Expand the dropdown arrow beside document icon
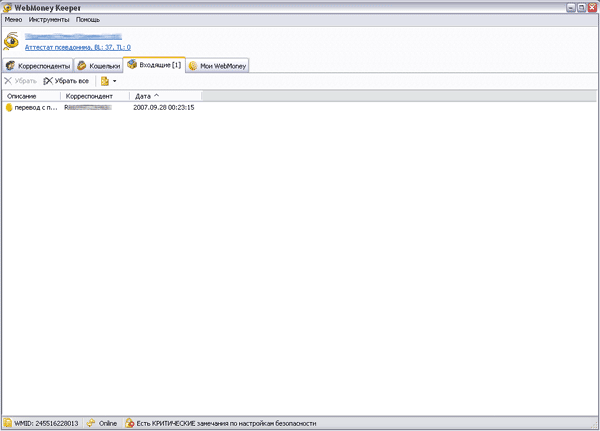Image resolution: width=600 pixels, height=431 pixels. pos(114,81)
